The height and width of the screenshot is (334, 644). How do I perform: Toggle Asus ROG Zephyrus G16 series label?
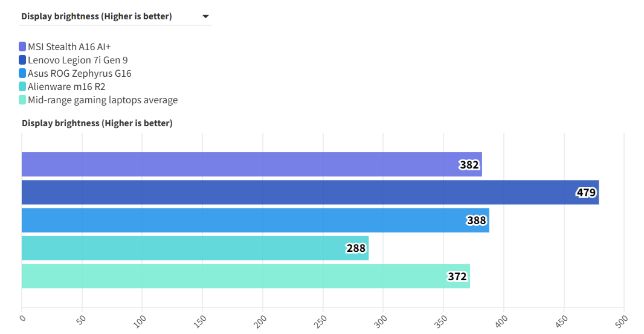click(79, 73)
